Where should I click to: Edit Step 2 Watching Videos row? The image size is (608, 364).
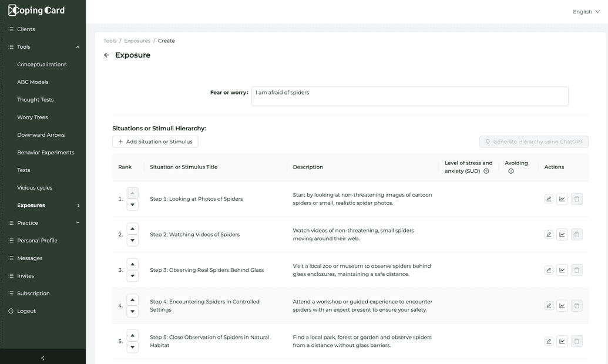pos(549,234)
